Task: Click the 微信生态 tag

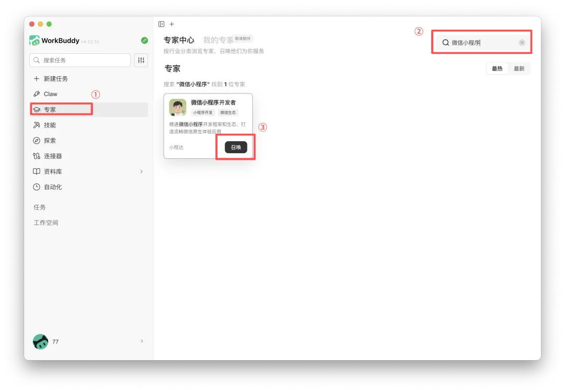Action: [x=228, y=113]
